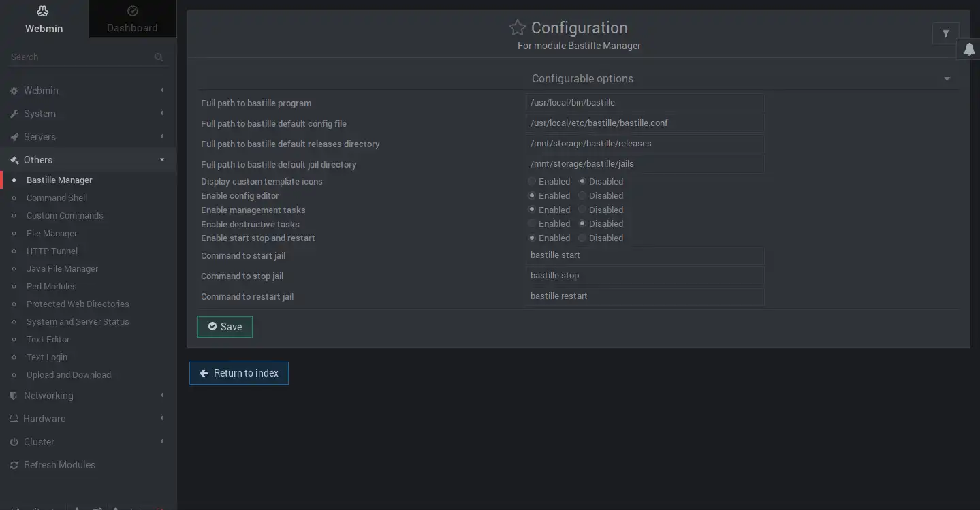Click the favorite star icon beside Configuration
The height and width of the screenshot is (510, 980).
518,27
